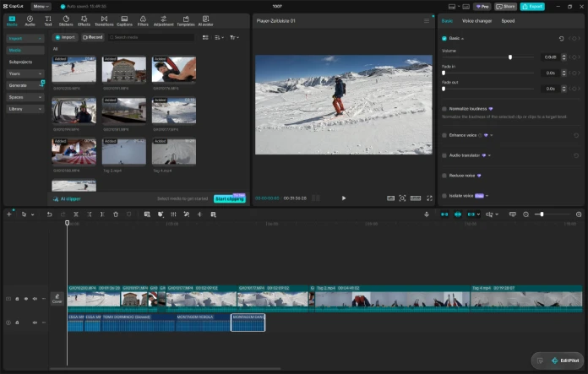This screenshot has height=374, width=588.
Task: Select the Media tab in top toolbar
Action: click(x=12, y=21)
